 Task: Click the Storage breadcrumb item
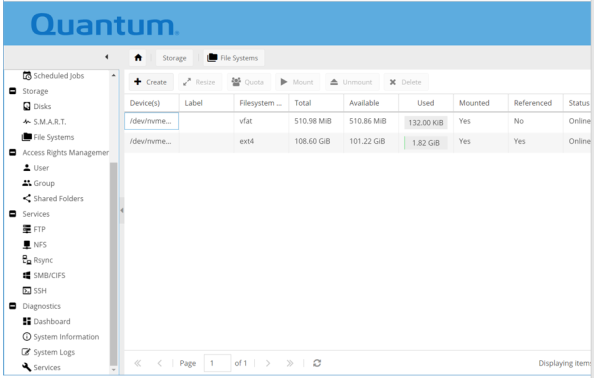click(x=174, y=58)
